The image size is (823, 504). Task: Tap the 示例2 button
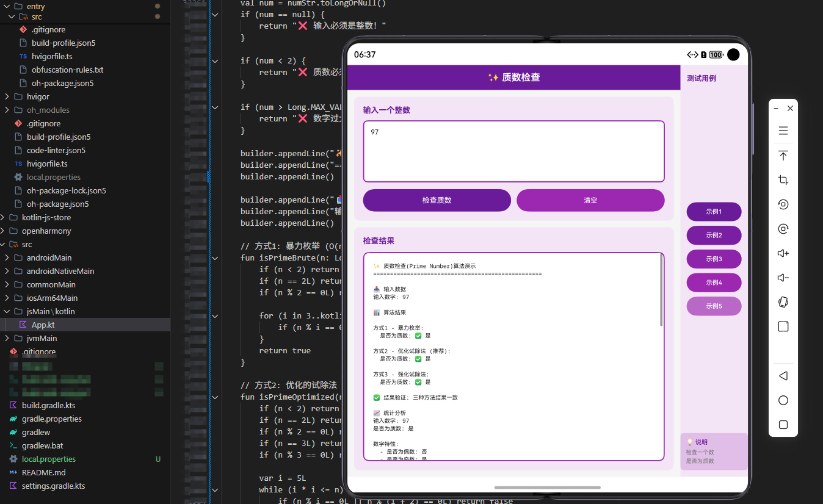click(714, 235)
